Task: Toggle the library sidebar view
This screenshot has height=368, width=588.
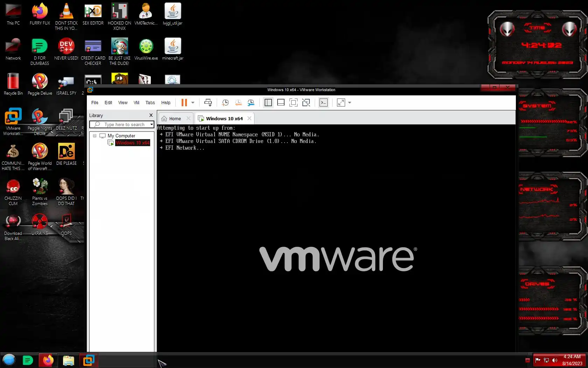Action: pyautogui.click(x=268, y=102)
